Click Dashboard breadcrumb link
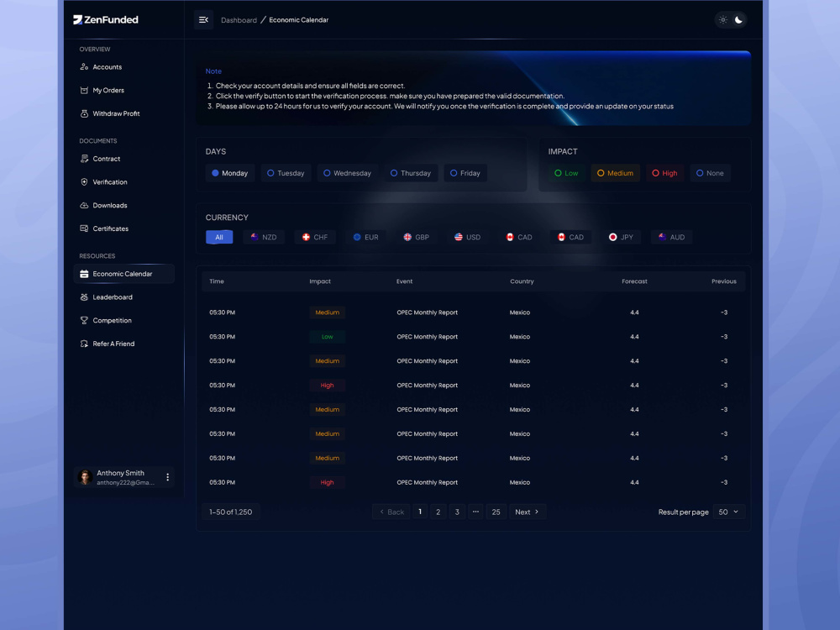The image size is (840, 630). [239, 20]
